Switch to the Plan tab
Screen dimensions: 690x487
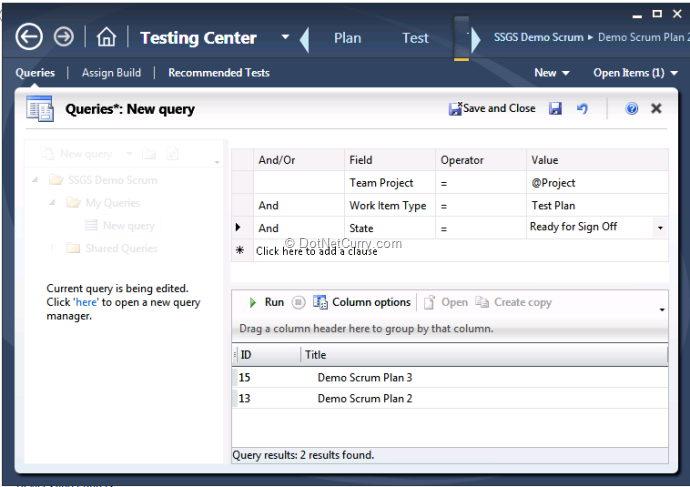coord(347,38)
